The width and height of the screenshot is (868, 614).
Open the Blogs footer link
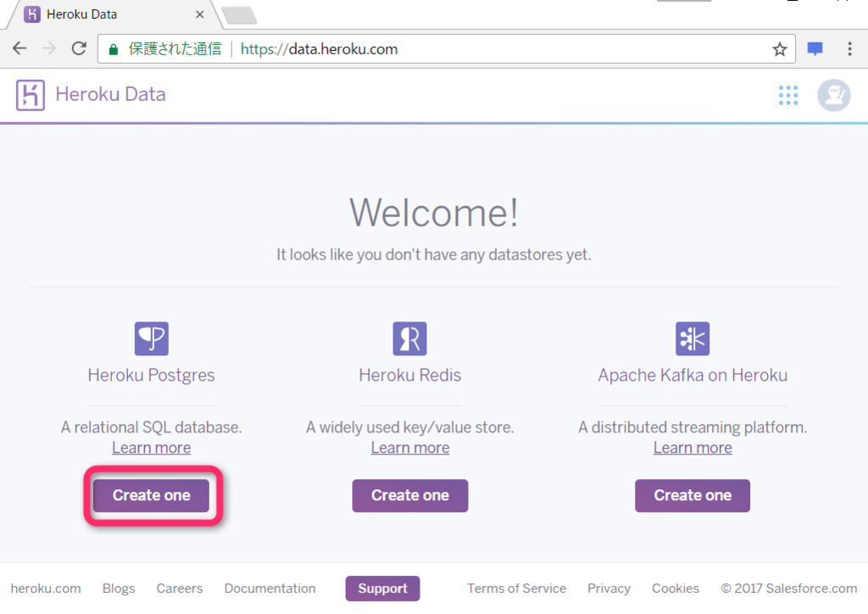[x=119, y=589]
